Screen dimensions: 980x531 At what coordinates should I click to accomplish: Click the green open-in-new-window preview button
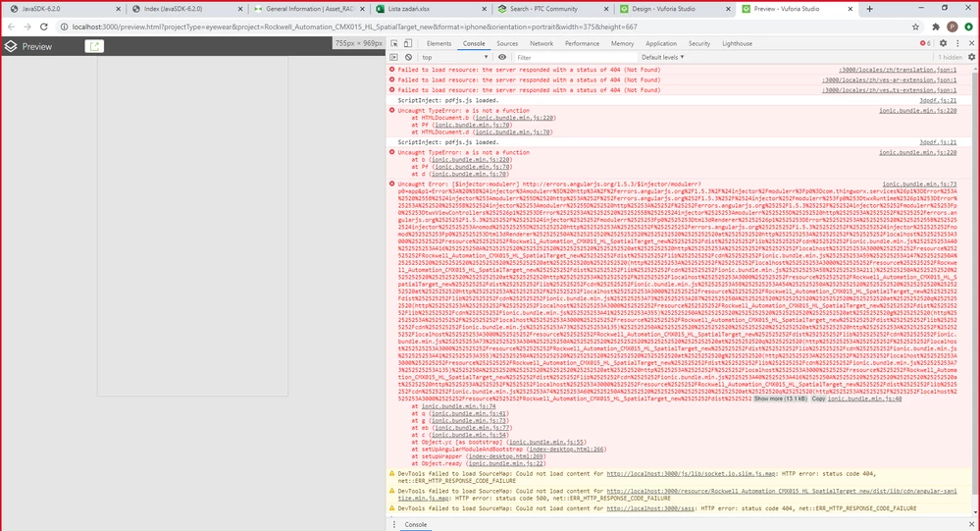point(94,46)
